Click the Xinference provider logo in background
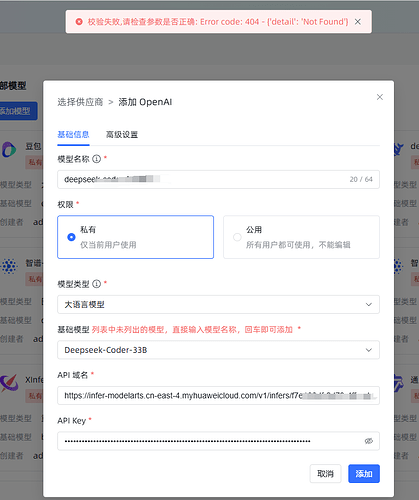 [x=9, y=383]
